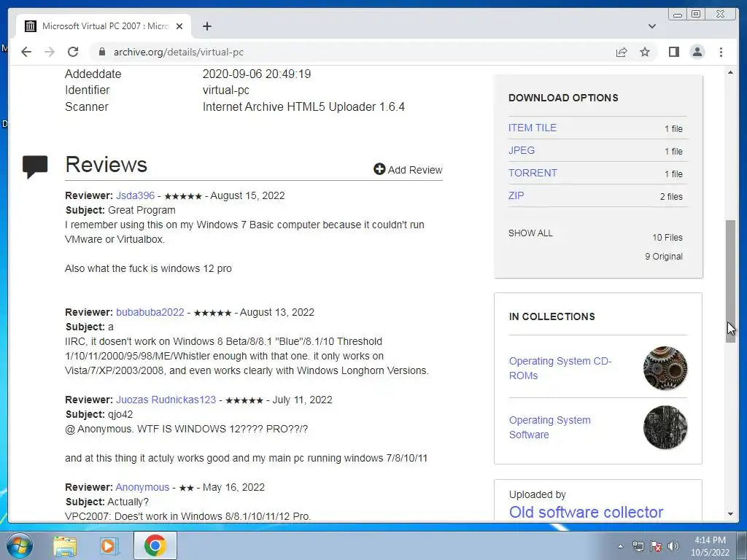Open the Chrome three-dot menu
Image resolution: width=747 pixels, height=560 pixels.
(x=721, y=52)
